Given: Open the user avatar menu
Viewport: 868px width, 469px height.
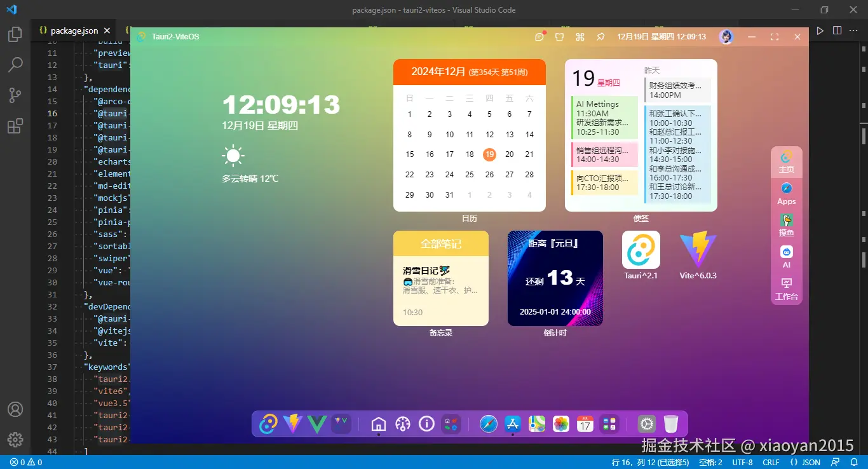Looking at the screenshot, I should coord(726,37).
